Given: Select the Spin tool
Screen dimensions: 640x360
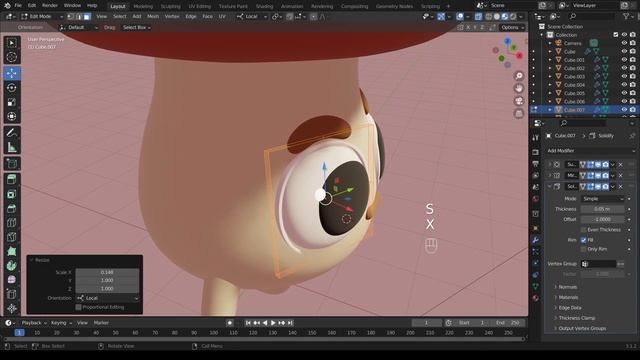Looking at the screenshot, I should (12, 266).
